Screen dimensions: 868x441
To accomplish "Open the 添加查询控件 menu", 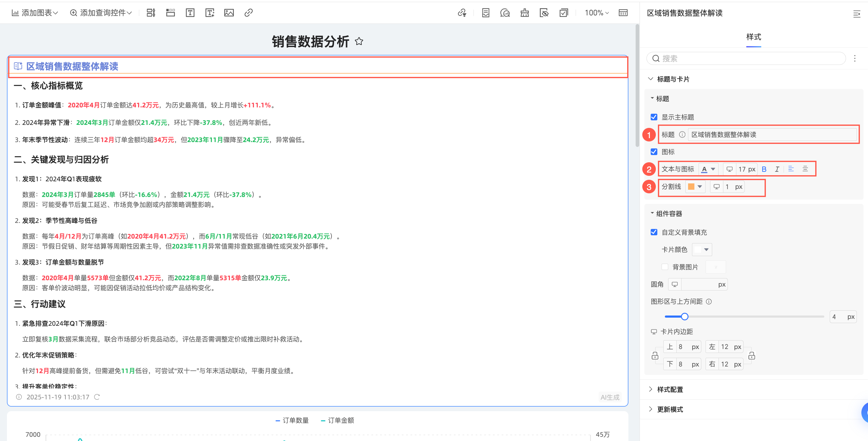I will (x=101, y=13).
